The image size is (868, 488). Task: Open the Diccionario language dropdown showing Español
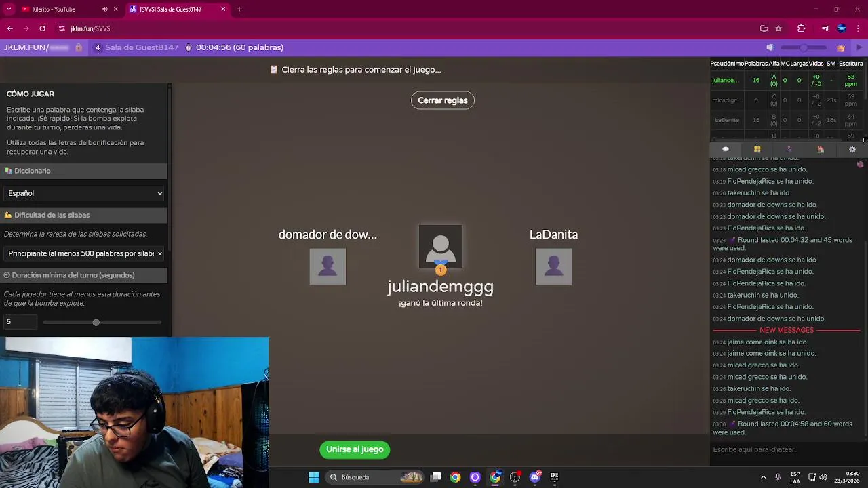point(84,193)
